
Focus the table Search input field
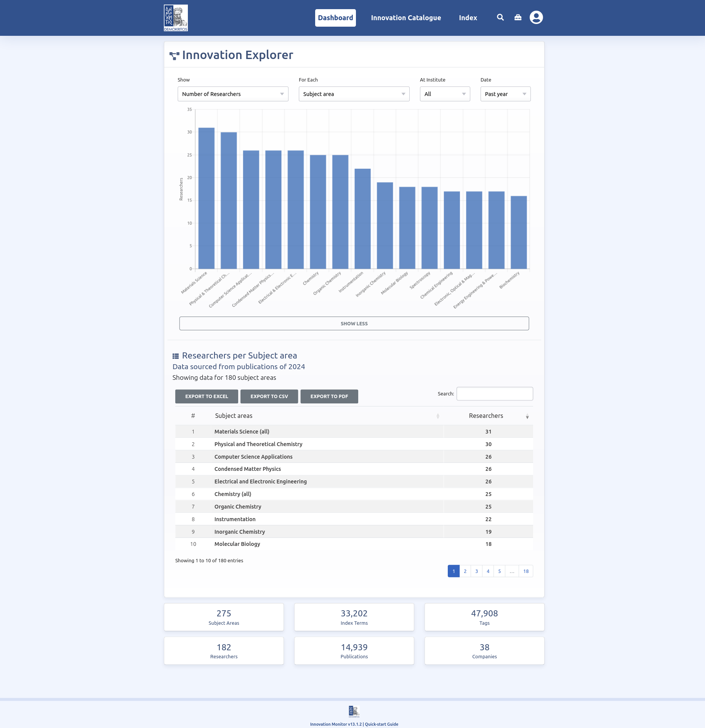[495, 394]
